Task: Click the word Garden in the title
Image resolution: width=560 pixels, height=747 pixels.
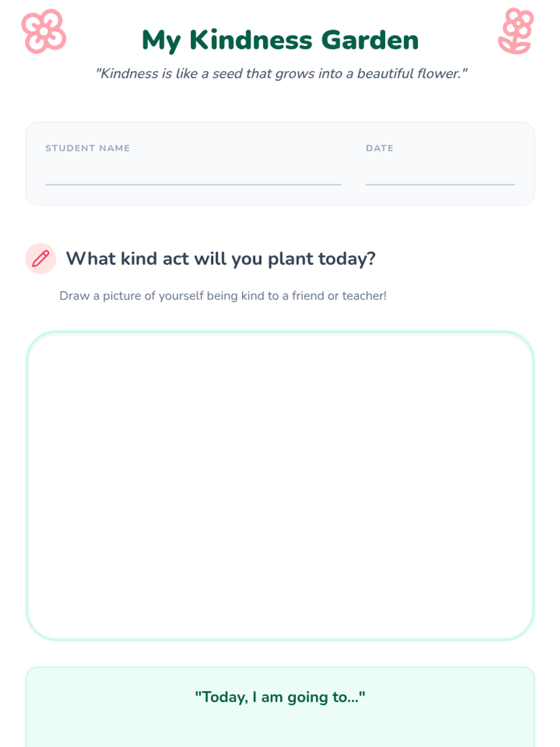Action: click(370, 40)
